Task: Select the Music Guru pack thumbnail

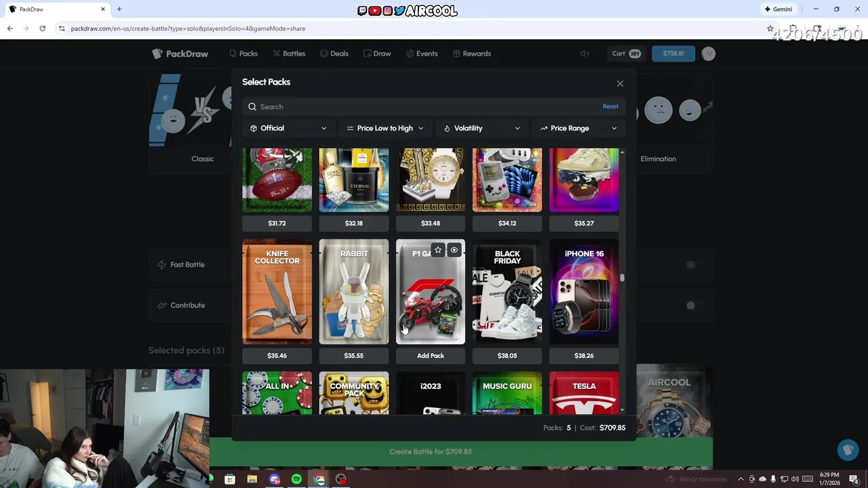Action: [507, 392]
